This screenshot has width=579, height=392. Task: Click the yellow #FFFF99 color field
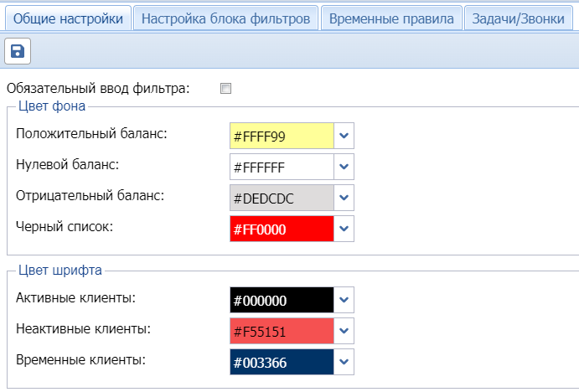point(282,136)
